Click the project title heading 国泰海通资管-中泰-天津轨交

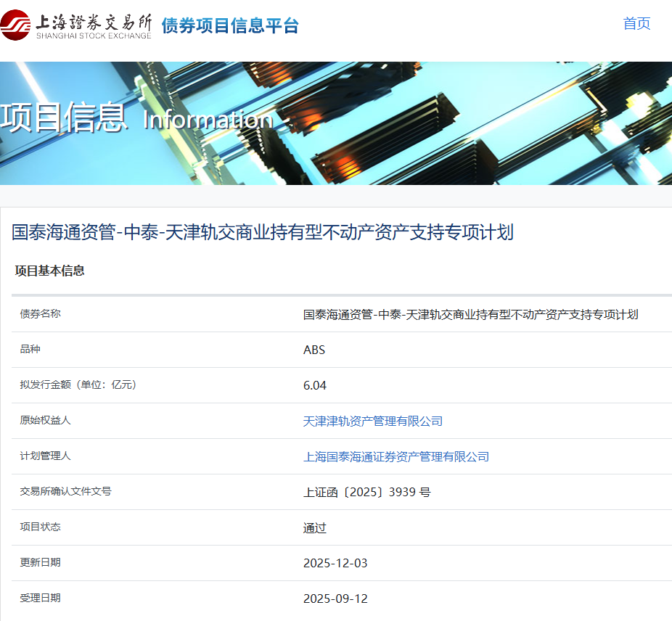tap(262, 232)
